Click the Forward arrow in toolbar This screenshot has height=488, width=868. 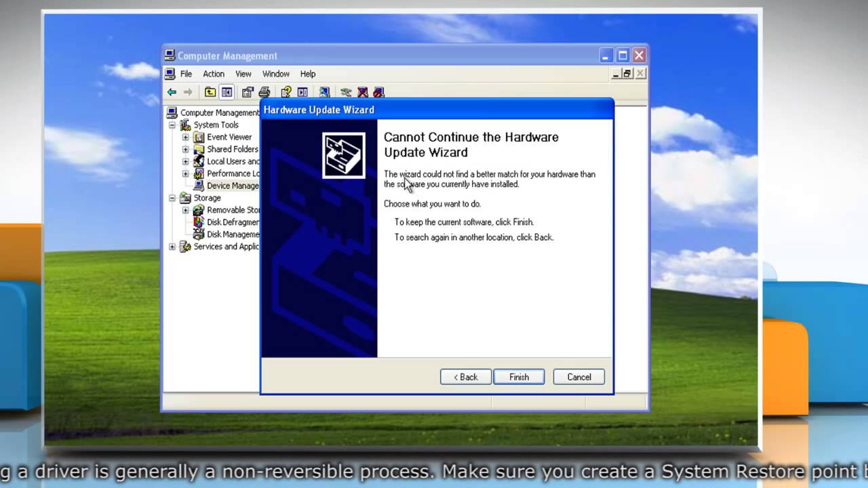click(188, 92)
